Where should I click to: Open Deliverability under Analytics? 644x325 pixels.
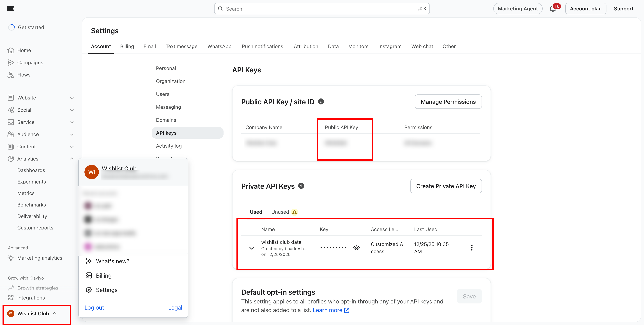click(32, 216)
